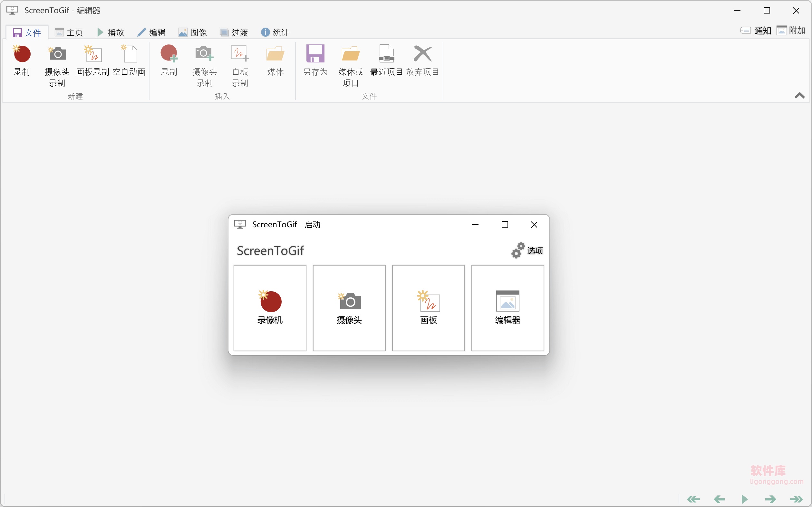The height and width of the screenshot is (507, 812).
Task: Collapse the ribbon with the chevron
Action: [x=799, y=96]
